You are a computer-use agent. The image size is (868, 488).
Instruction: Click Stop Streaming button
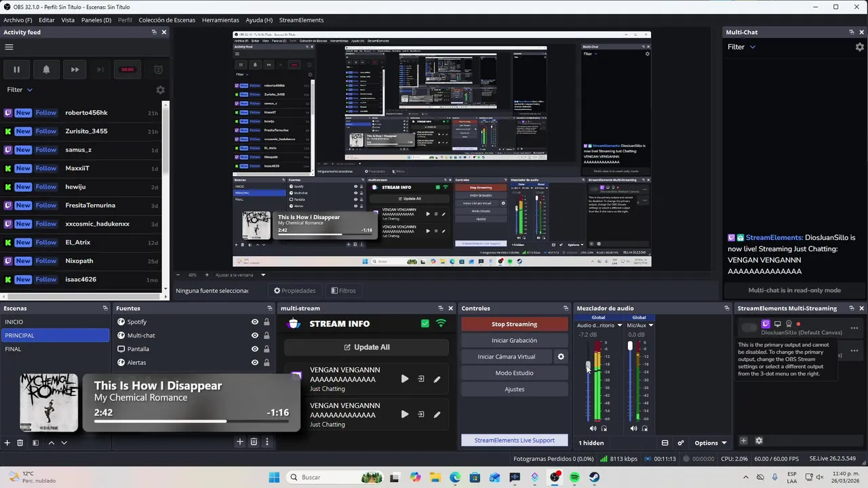click(514, 324)
